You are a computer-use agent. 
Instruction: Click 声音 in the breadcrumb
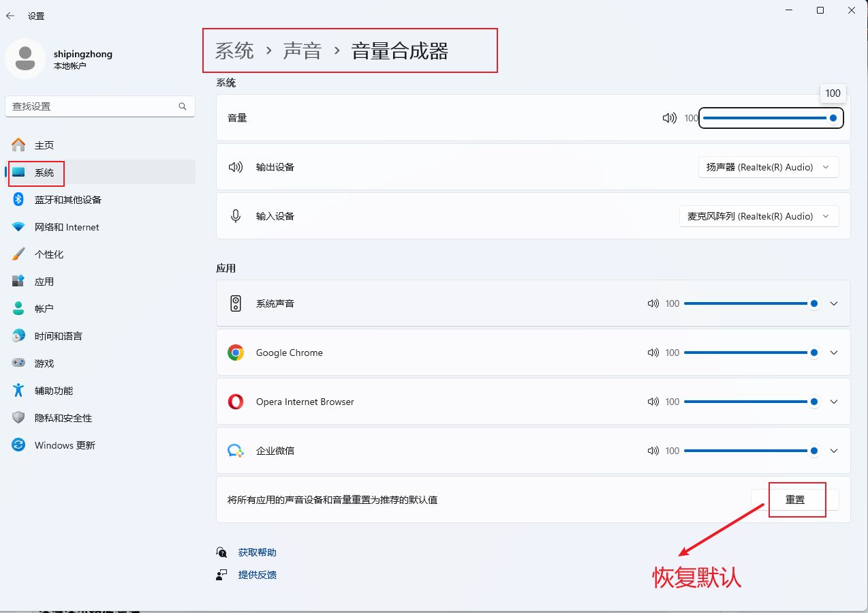[302, 50]
